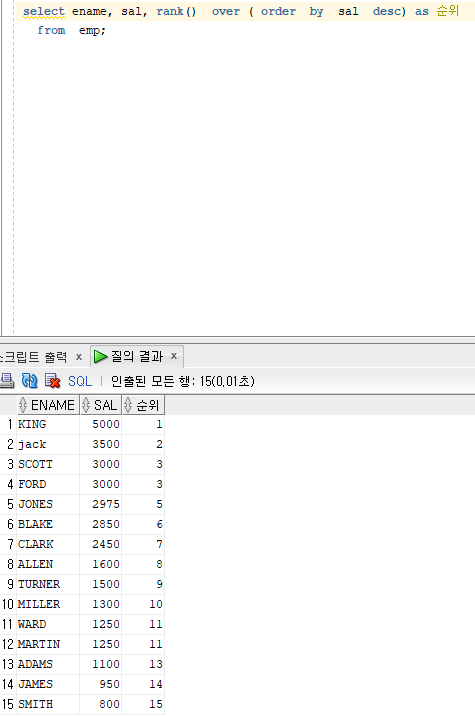Image resolution: width=475 pixels, height=716 pixels.
Task: Sort by the ENAME column header
Action: point(48,405)
